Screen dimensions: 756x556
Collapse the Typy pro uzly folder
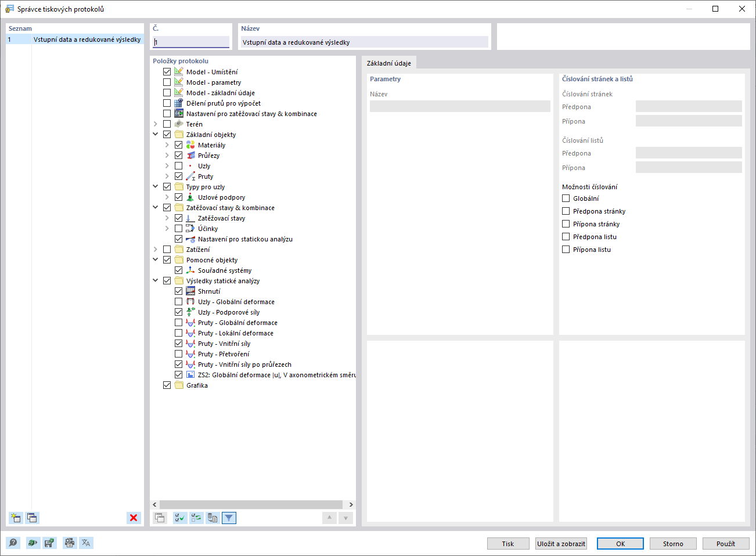[x=156, y=187]
